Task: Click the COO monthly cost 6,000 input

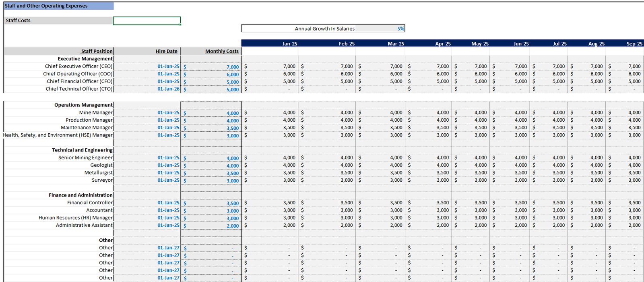Action: (211, 75)
